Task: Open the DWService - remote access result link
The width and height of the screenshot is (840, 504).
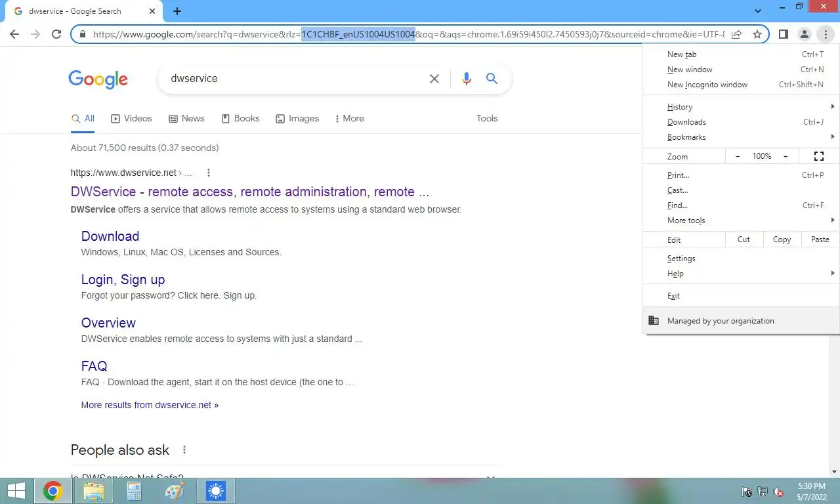Action: pyautogui.click(x=250, y=192)
